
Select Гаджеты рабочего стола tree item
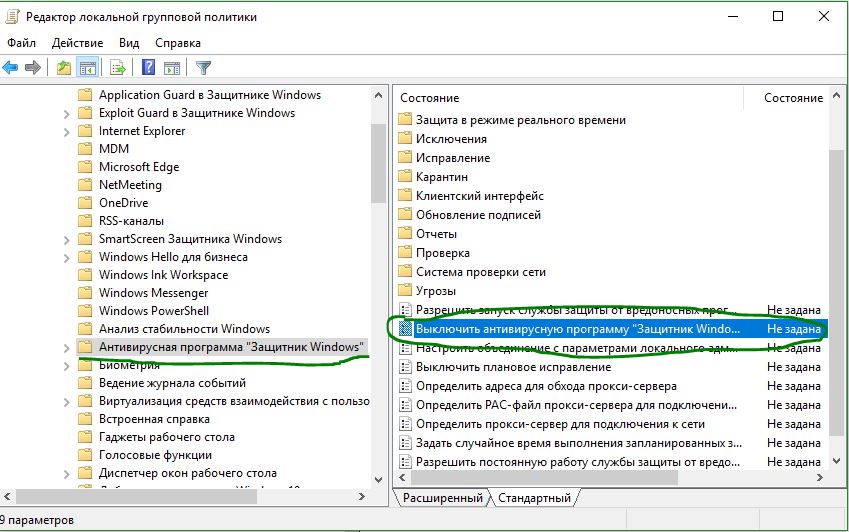167,437
